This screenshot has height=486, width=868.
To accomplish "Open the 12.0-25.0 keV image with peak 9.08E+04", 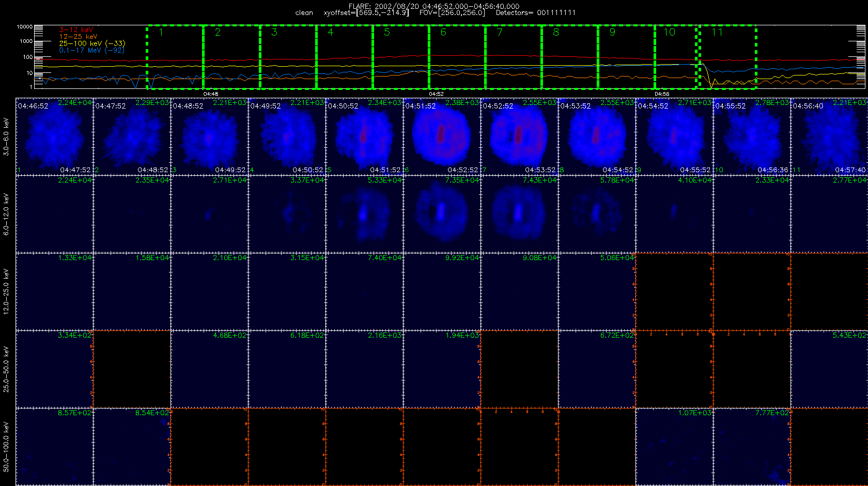I will 519,292.
